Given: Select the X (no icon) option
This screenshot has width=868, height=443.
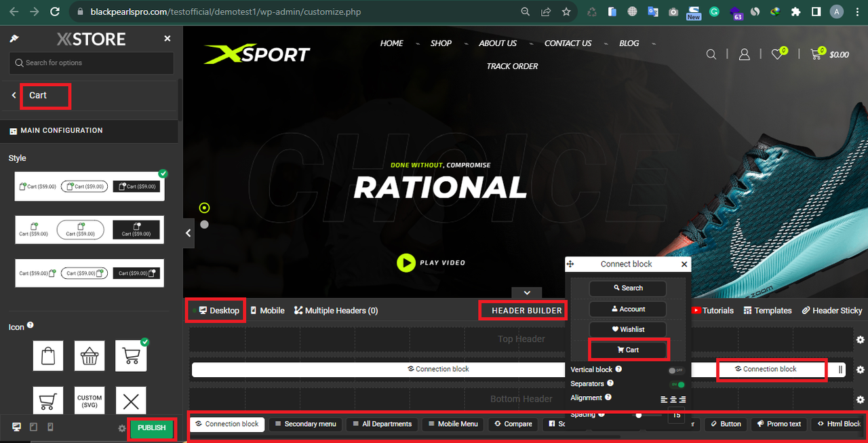Looking at the screenshot, I should point(131,401).
